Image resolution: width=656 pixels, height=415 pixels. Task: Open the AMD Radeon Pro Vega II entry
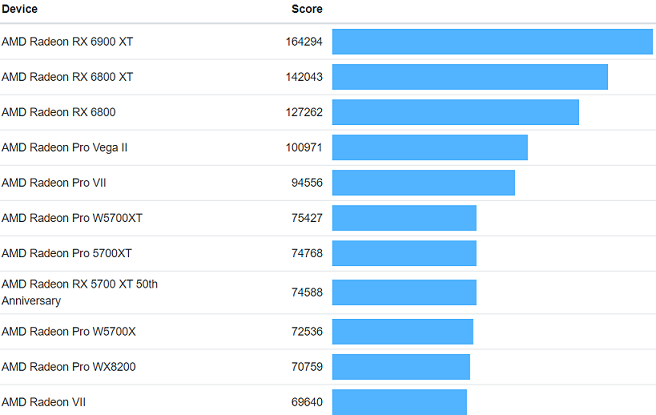pos(65,147)
